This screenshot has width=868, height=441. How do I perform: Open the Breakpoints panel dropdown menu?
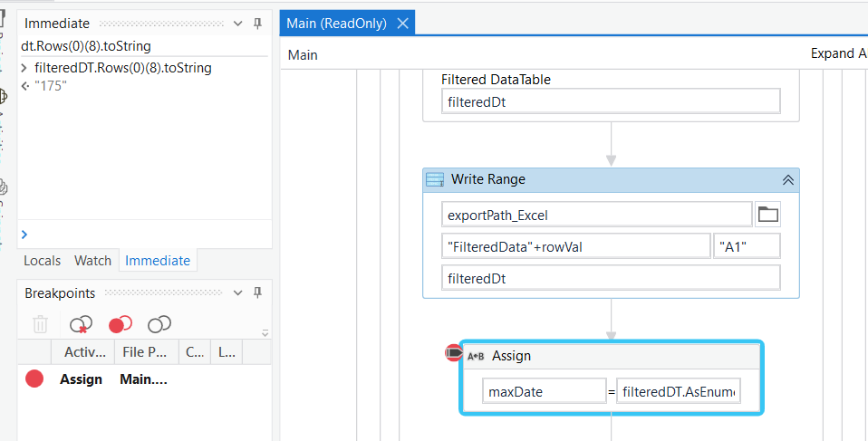tap(237, 292)
